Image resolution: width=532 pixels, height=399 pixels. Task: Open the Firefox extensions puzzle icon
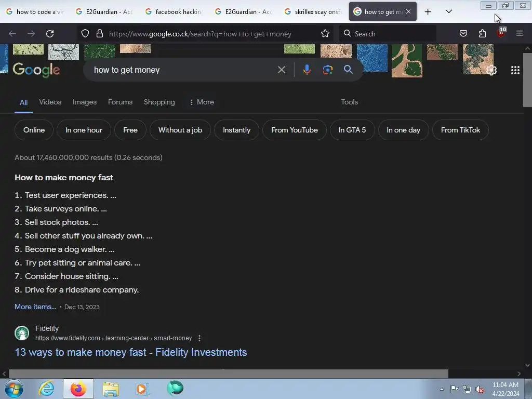(x=482, y=33)
